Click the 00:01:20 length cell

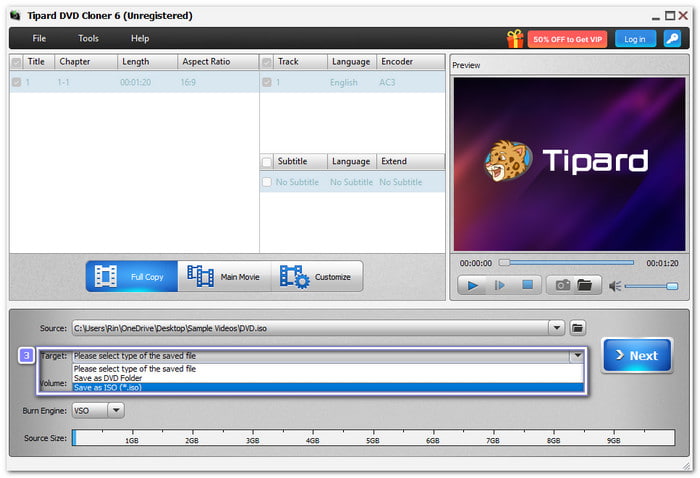point(135,82)
